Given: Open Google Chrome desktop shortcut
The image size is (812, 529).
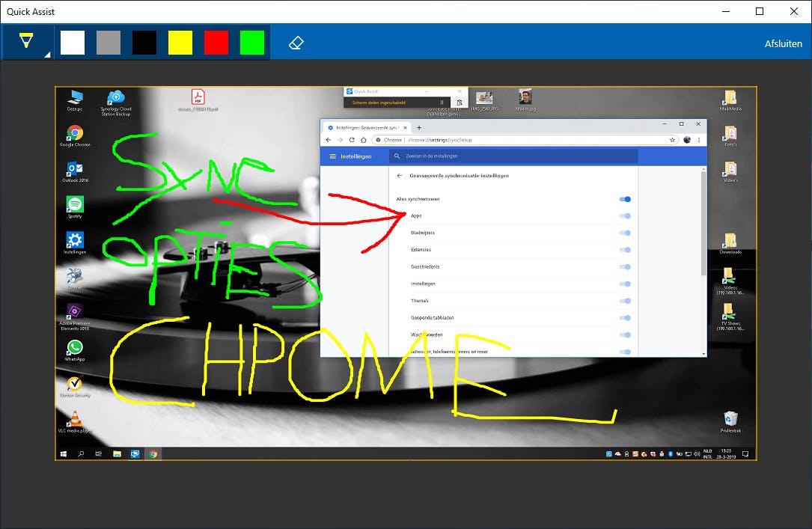Looking at the screenshot, I should pyautogui.click(x=75, y=135).
